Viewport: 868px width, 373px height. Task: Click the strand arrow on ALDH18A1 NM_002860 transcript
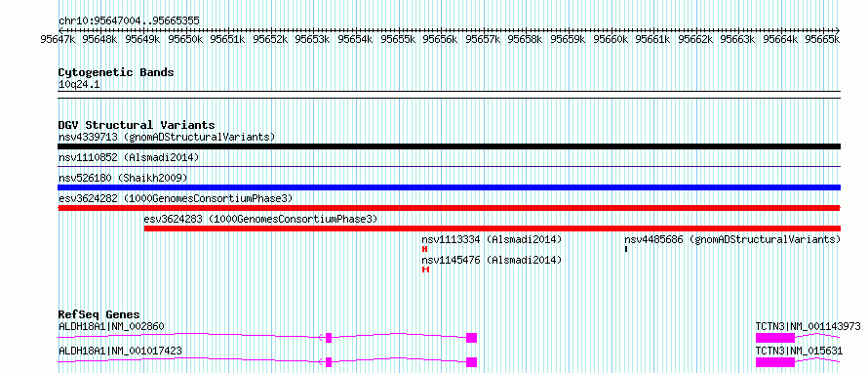click(322, 338)
